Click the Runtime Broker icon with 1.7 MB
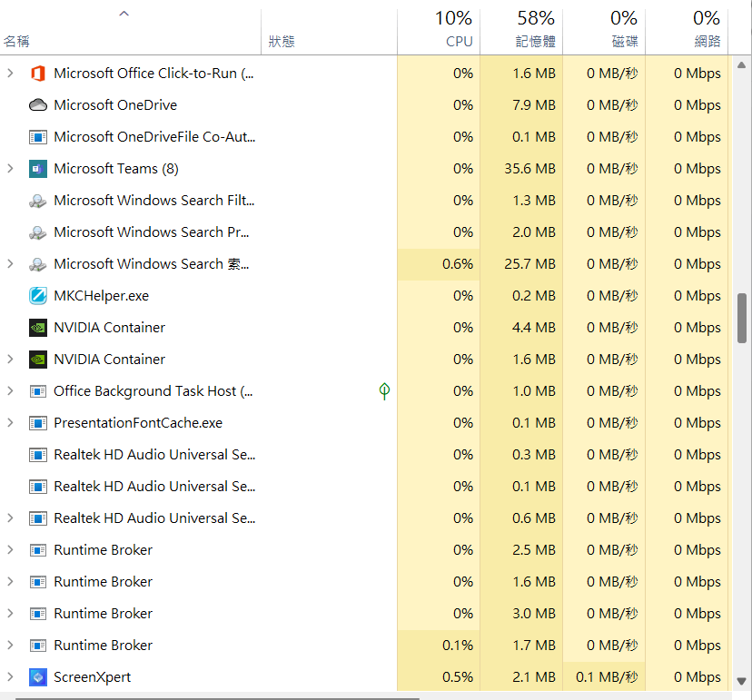Image resolution: width=752 pixels, height=700 pixels. tap(38, 646)
